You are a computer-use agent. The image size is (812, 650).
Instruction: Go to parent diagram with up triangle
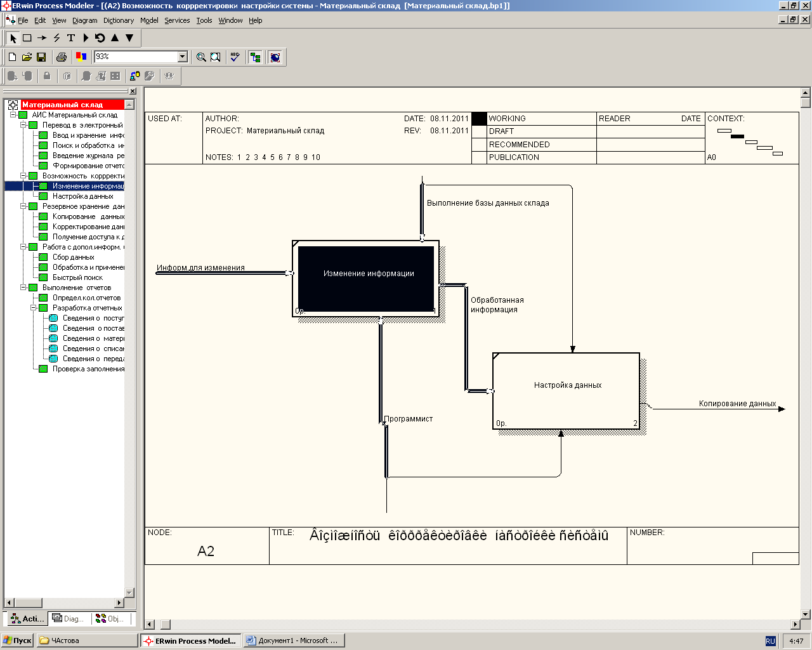115,38
